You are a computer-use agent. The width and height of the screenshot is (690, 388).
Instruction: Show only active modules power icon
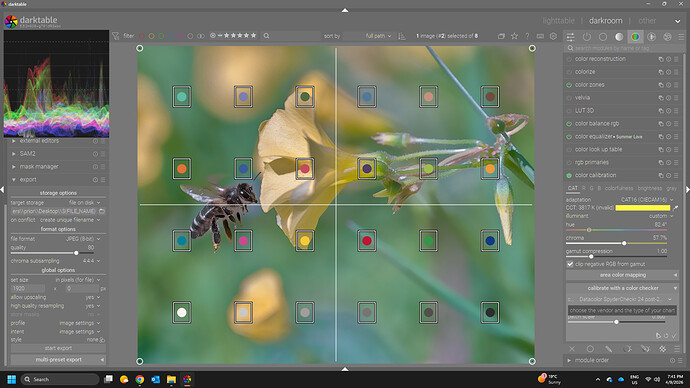(587, 37)
